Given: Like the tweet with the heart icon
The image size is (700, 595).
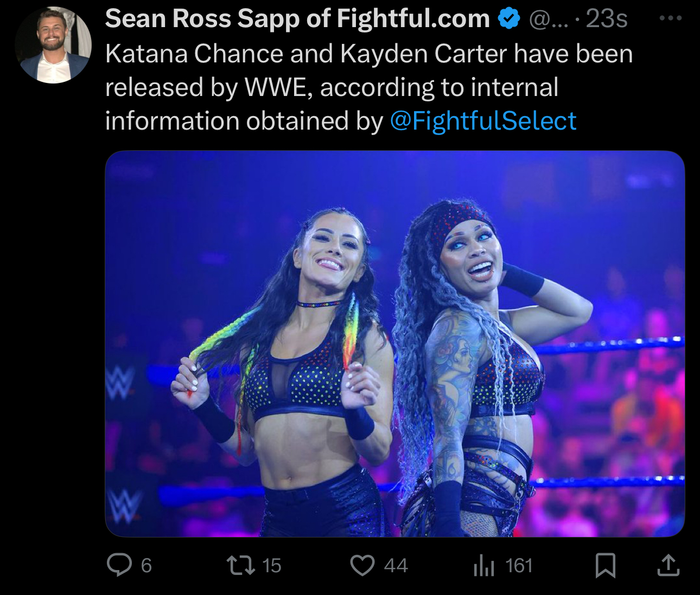Looking at the screenshot, I should [362, 565].
